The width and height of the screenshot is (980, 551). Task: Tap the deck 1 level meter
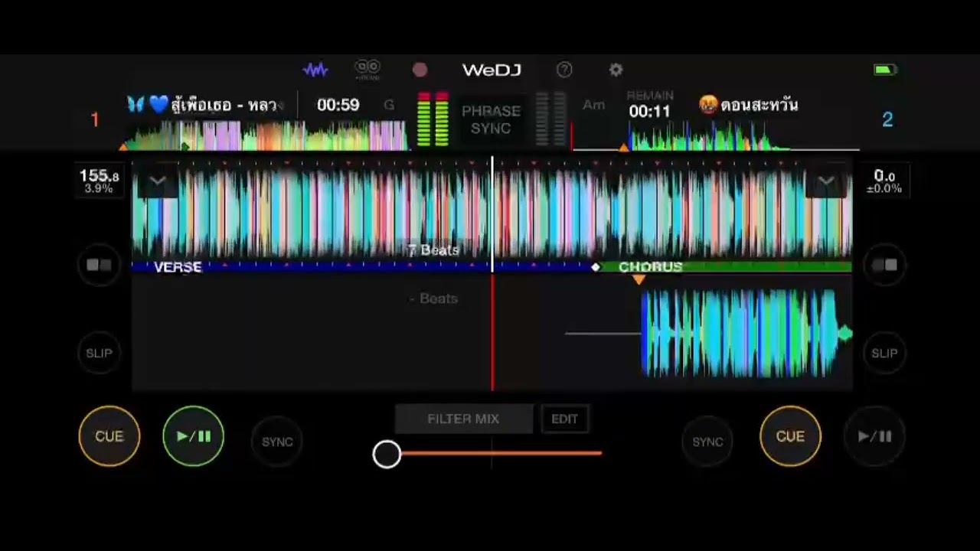click(433, 119)
